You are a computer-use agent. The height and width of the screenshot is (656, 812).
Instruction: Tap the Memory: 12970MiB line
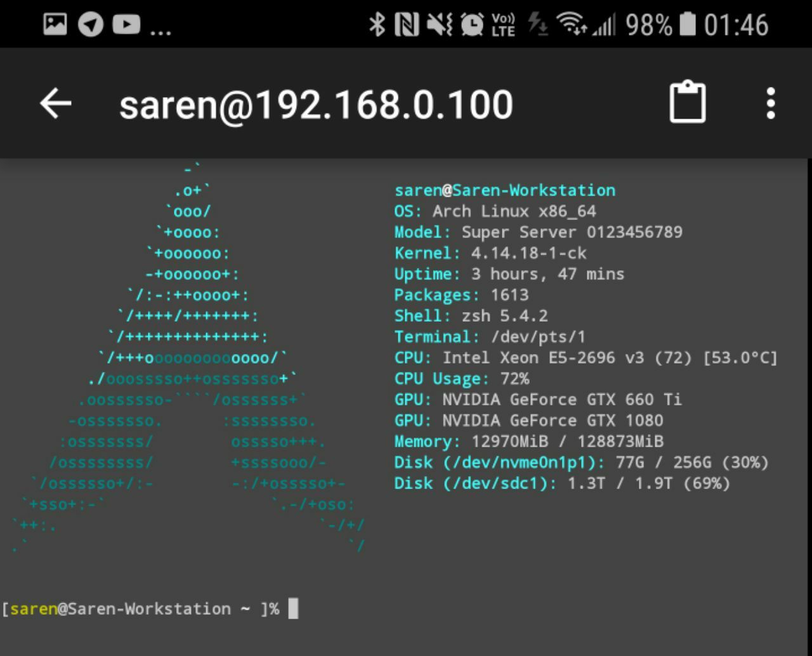529,442
